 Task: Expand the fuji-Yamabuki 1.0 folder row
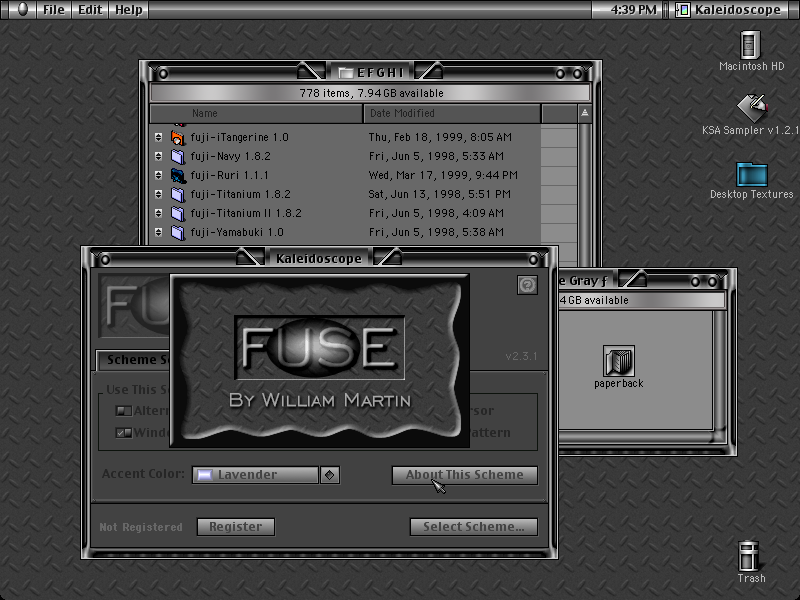[158, 232]
